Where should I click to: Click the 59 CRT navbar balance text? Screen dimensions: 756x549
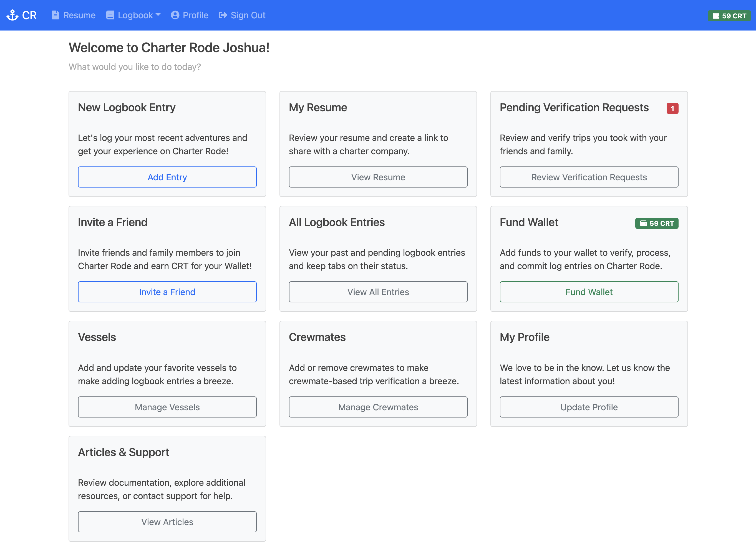pos(734,16)
